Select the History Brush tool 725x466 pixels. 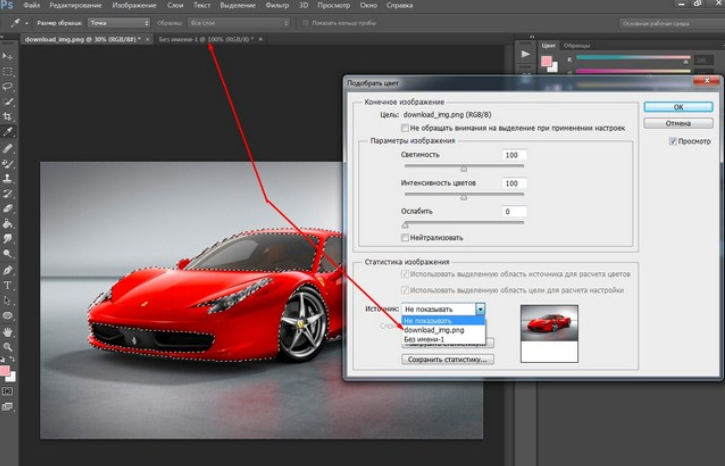pyautogui.click(x=8, y=194)
